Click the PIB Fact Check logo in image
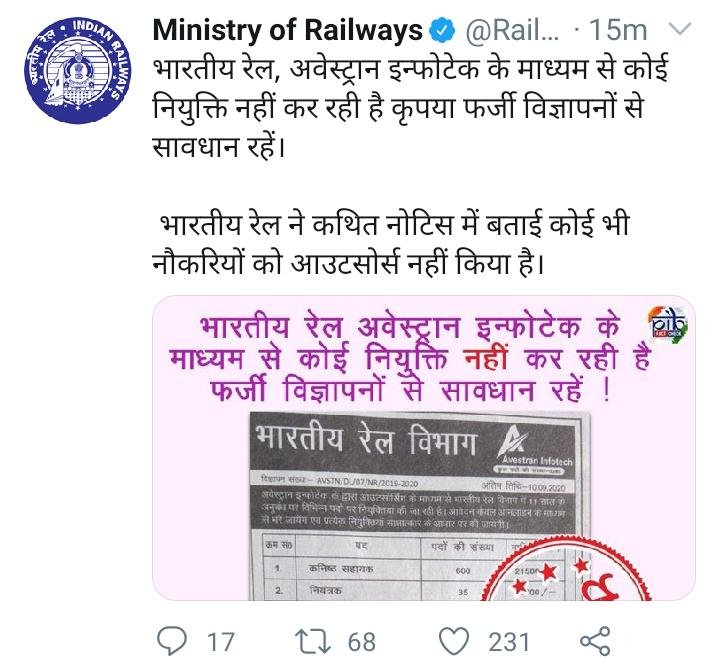Screen dimensions: 720x666 [x=669, y=322]
